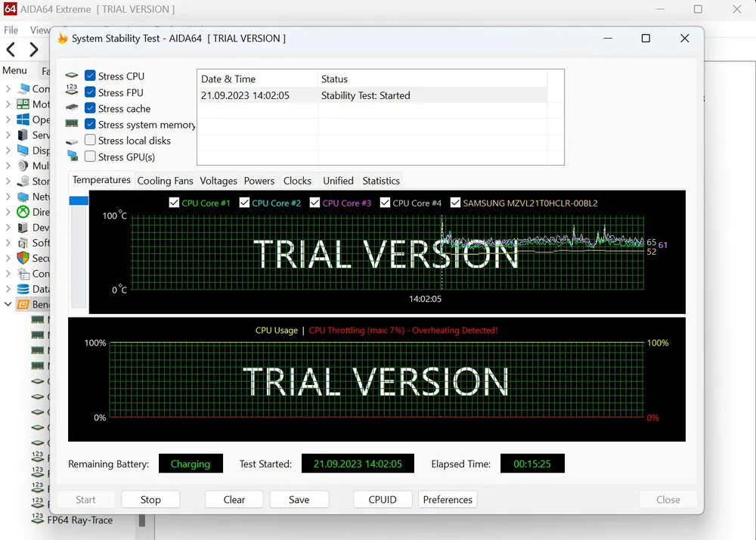
Task: Hide CPU Core #2 from temperature graph
Action: [x=244, y=203]
